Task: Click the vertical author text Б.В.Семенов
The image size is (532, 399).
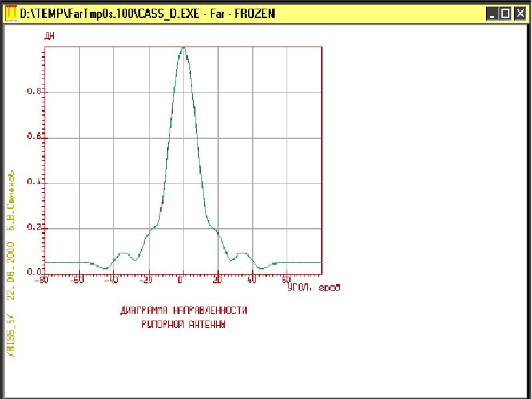Action: [11, 201]
